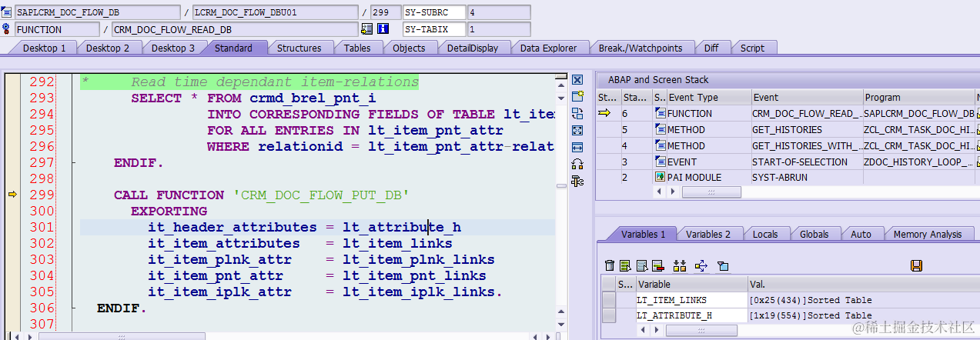Screen dimensions: 980x340
Task: Switch to the Desktop 1 tab
Action: pyautogui.click(x=44, y=48)
